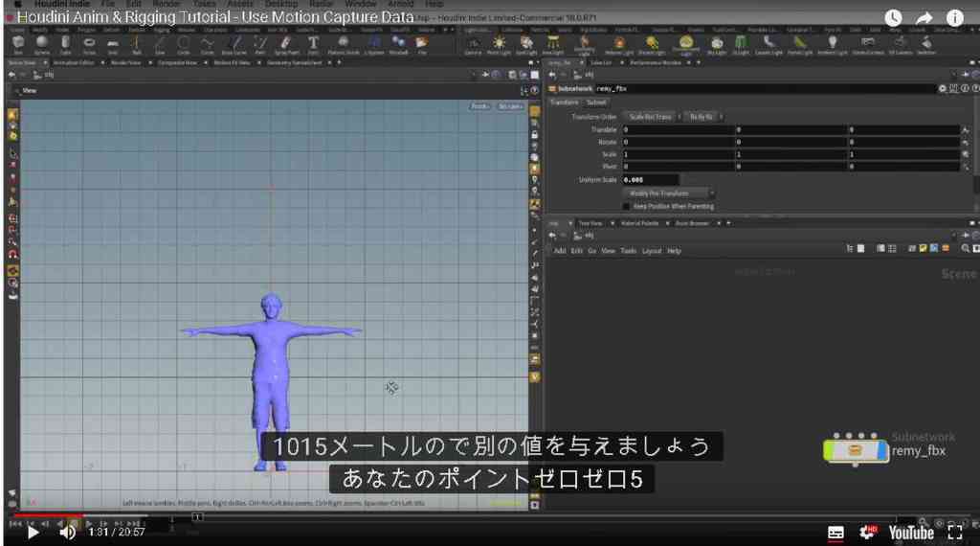Switch to Render View pane tab

pyautogui.click(x=126, y=62)
